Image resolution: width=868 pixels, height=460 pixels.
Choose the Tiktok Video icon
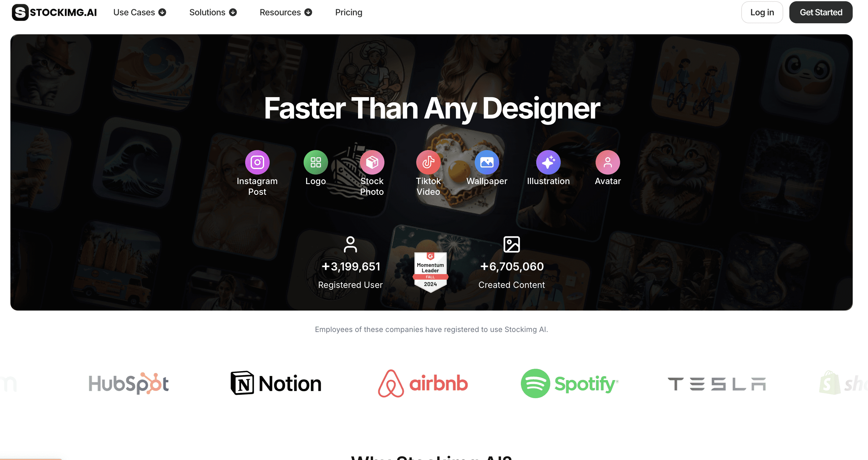point(428,162)
